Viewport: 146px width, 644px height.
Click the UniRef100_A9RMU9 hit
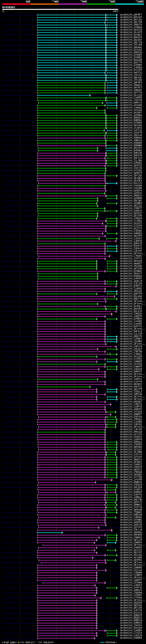(131, 138)
